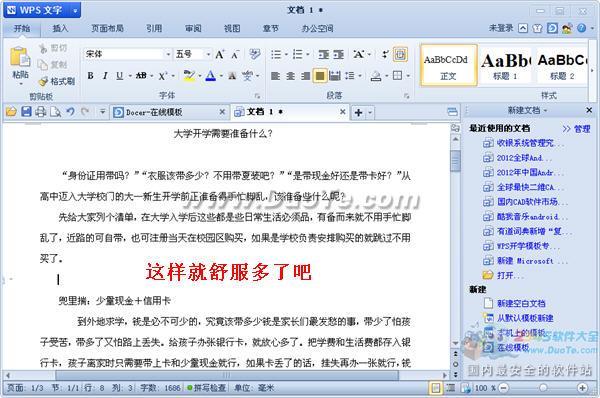This screenshot has height=398, width=600.
Task: Open the 章节 ribbon tab
Action: coord(271,28)
